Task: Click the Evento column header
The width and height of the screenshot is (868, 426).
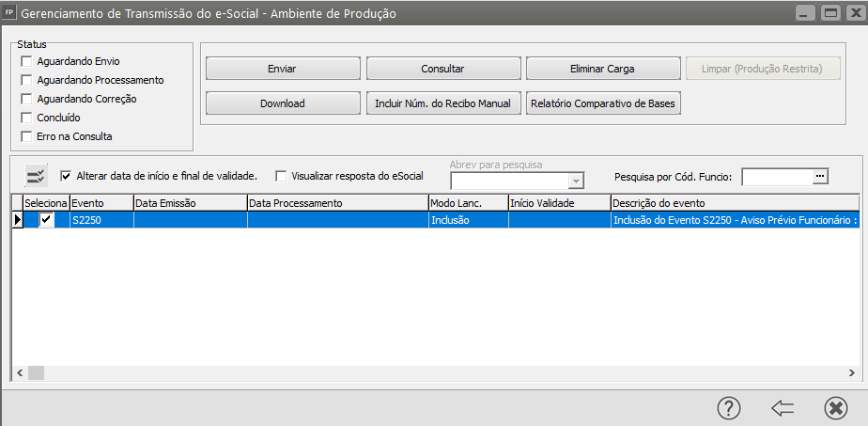Action: point(101,203)
